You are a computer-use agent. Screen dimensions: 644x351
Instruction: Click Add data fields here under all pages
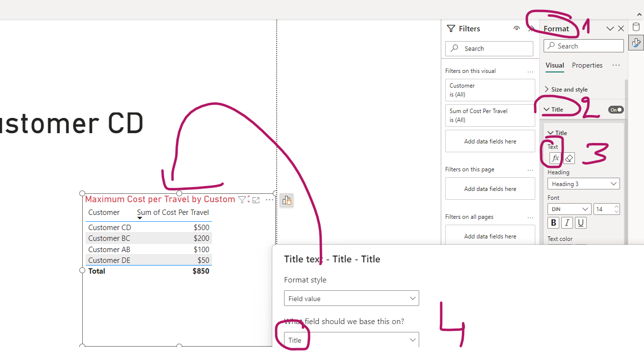(490, 235)
